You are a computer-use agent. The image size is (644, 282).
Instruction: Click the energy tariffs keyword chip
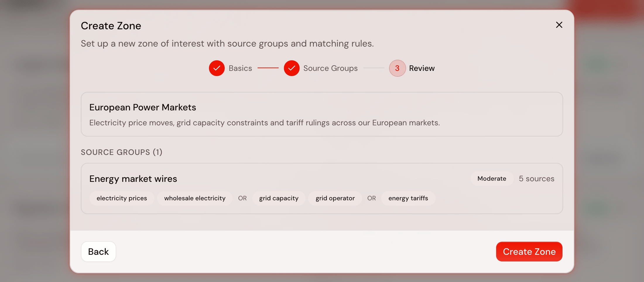[x=408, y=198]
